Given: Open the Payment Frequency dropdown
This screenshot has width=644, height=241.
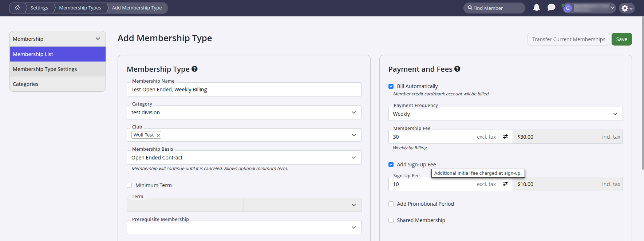Looking at the screenshot, I should pyautogui.click(x=505, y=114).
